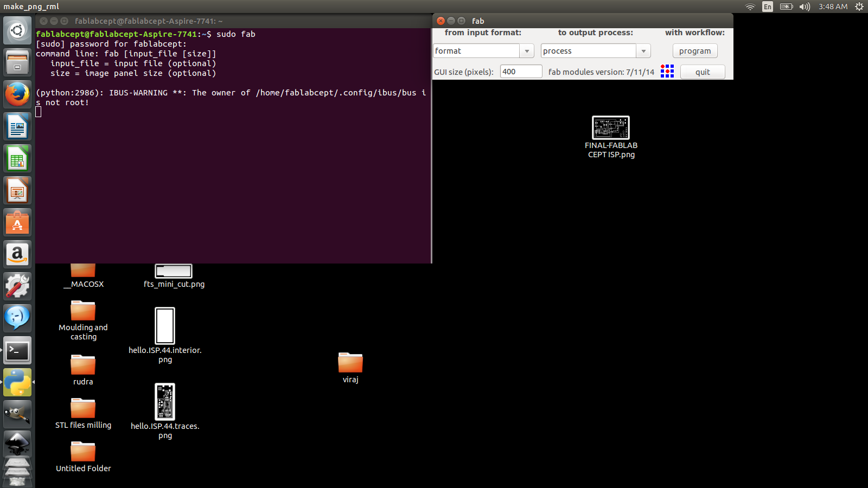The image size is (868, 488).
Task: Open Ubuntu Software Center in the dock
Action: coord(17,222)
